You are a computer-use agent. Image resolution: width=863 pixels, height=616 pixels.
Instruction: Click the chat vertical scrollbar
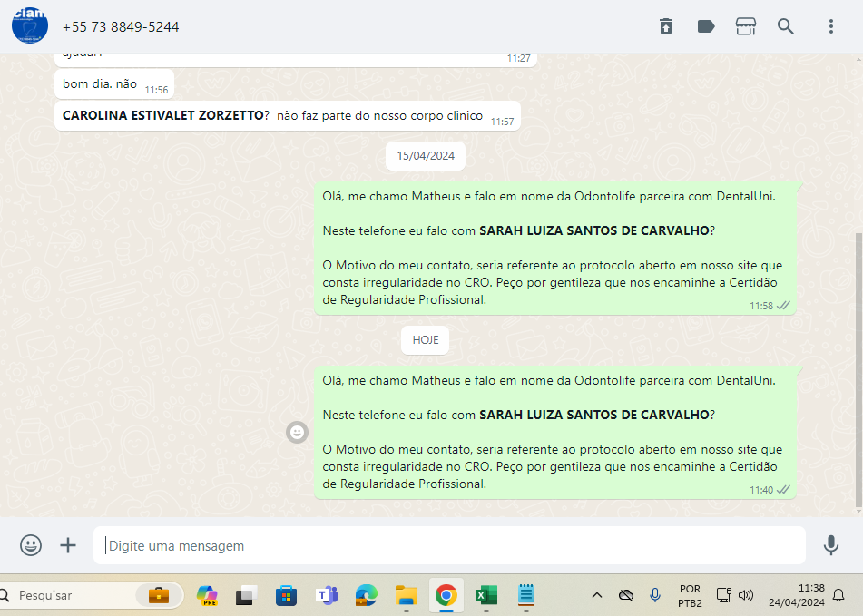(858, 363)
